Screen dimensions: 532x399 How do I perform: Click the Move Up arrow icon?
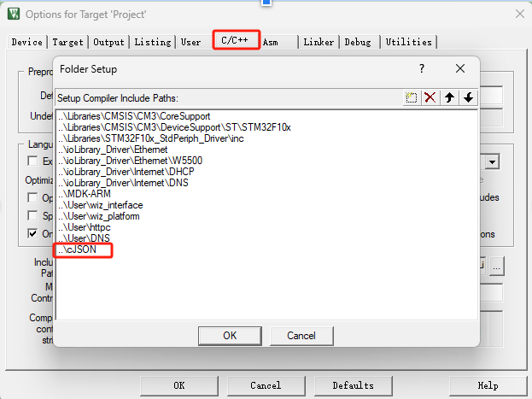pyautogui.click(x=449, y=97)
